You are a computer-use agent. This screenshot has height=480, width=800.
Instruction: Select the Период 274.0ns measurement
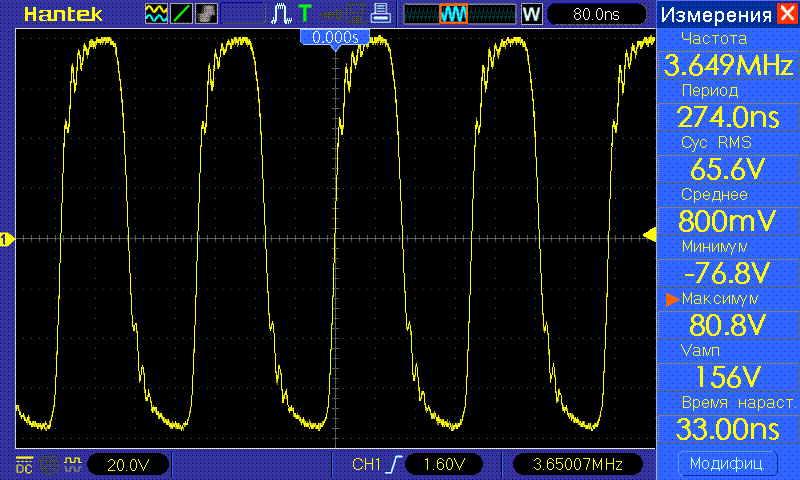(726, 108)
